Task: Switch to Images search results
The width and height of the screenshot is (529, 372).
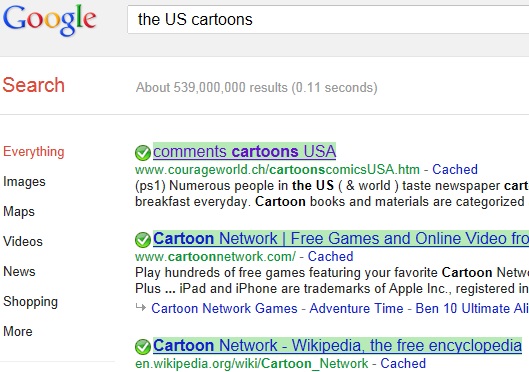Action: coord(24,182)
